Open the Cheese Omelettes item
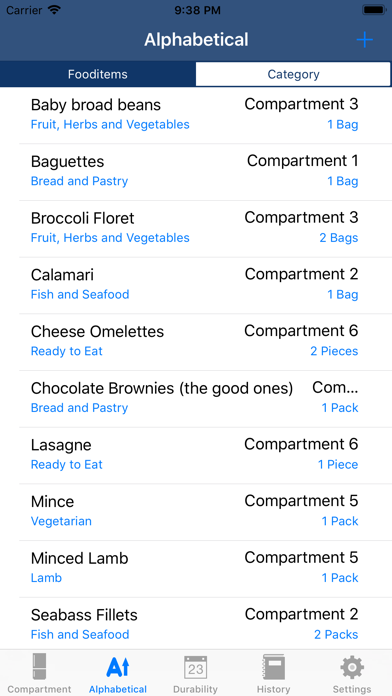The height and width of the screenshot is (696, 392). tap(196, 342)
